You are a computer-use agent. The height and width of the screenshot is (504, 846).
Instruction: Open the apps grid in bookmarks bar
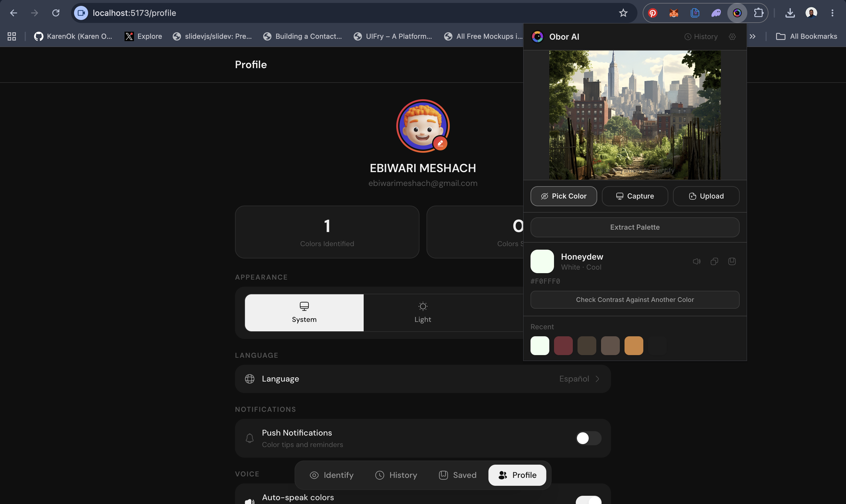12,36
